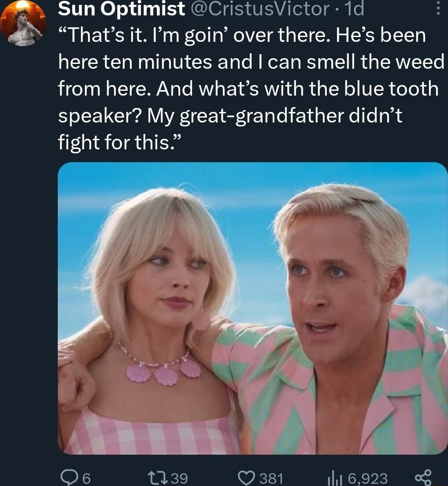Click the reply count number 6
Screen dimensions: 448x486
click(87, 478)
